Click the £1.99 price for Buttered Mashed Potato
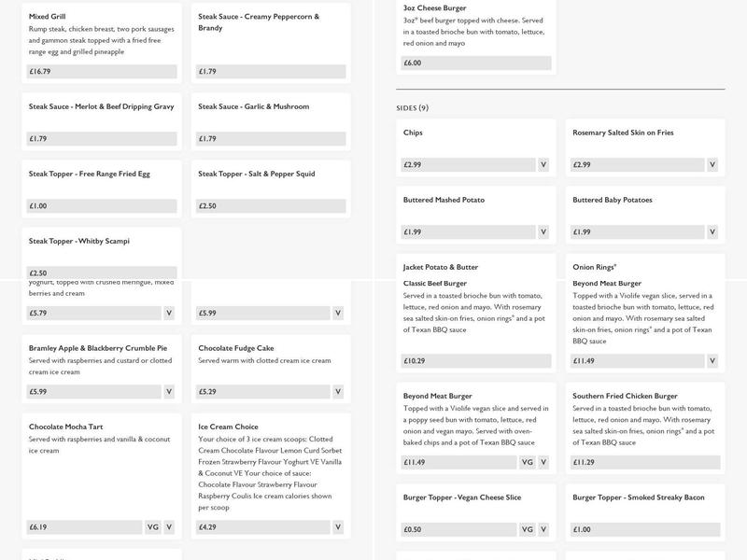 tap(468, 231)
